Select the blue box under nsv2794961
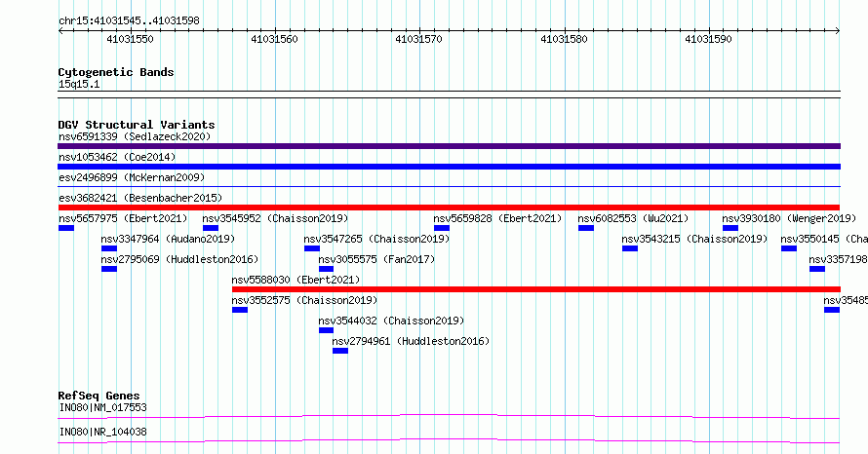868x454 pixels. point(340,351)
